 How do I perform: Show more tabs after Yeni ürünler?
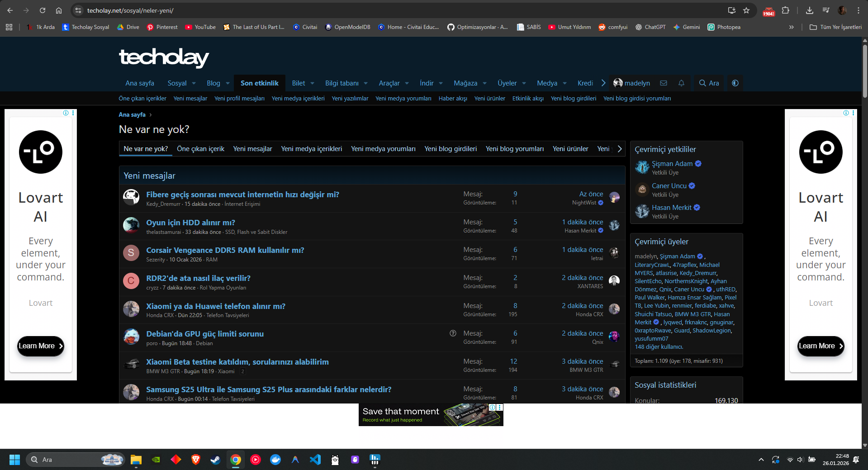point(619,149)
